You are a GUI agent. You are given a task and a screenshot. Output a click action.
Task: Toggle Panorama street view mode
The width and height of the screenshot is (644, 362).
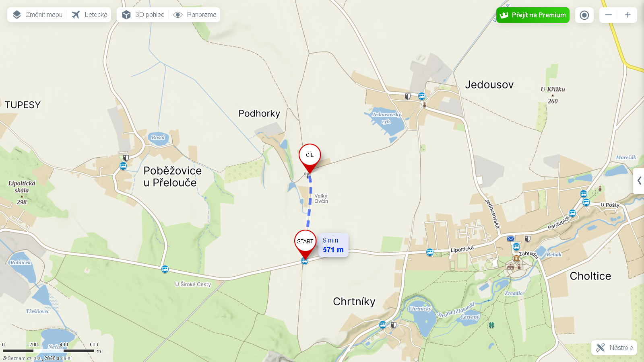(195, 15)
